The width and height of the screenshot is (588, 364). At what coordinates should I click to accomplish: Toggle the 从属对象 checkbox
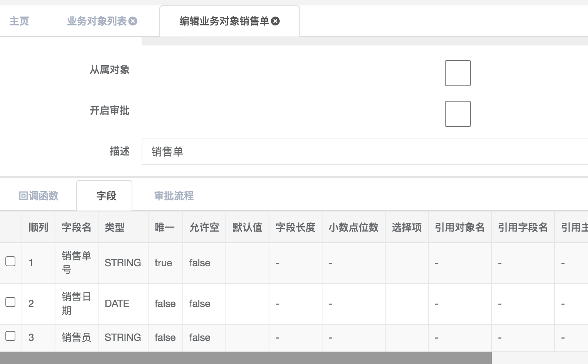point(458,73)
